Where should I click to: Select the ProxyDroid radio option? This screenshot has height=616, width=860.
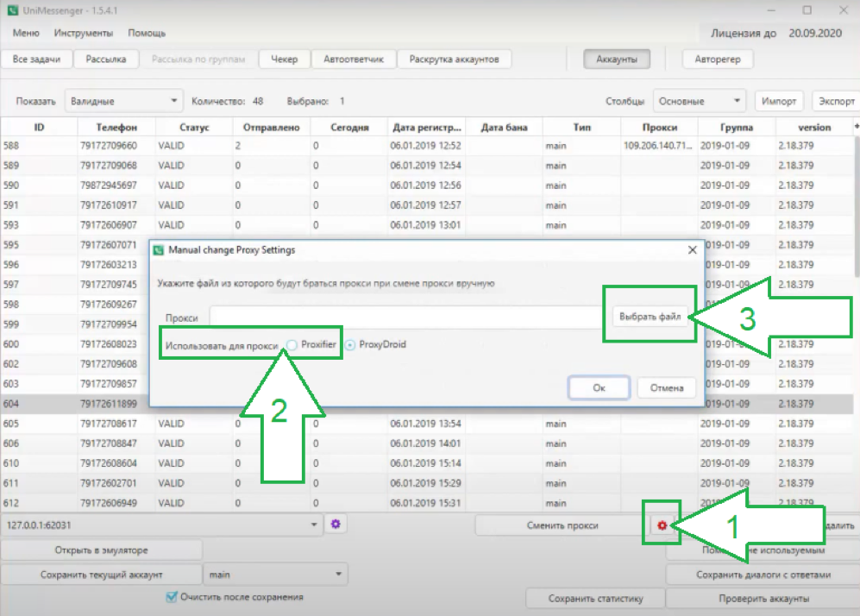coord(350,345)
